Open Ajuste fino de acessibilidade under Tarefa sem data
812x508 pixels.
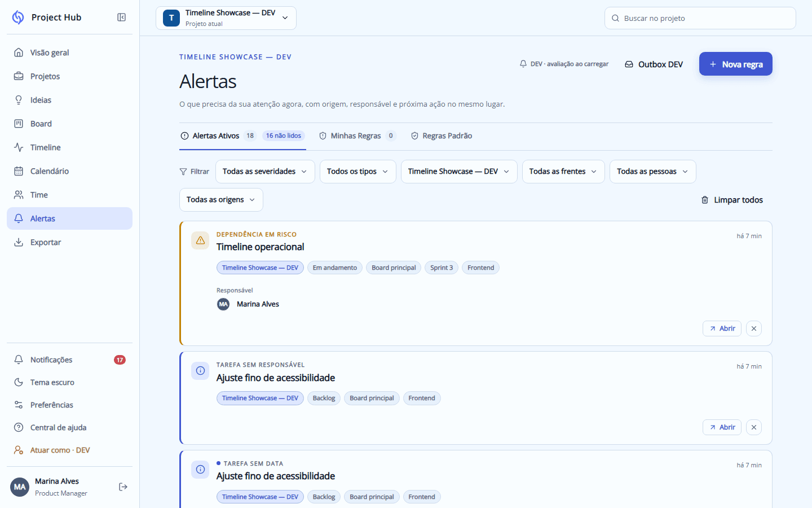point(276,476)
